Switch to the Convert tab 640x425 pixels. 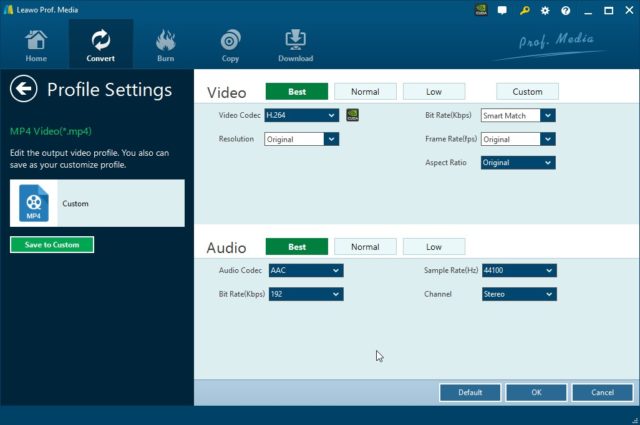[100, 45]
